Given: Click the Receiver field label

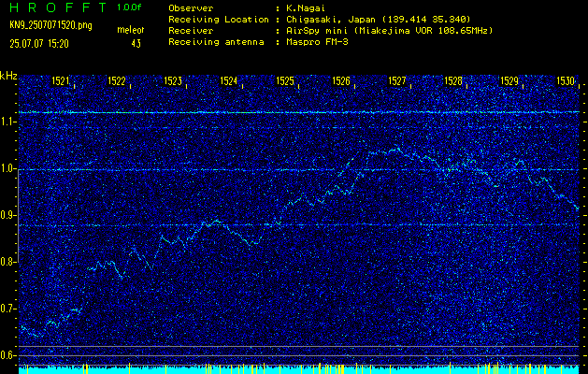Looking at the screenshot, I should 191,31.
